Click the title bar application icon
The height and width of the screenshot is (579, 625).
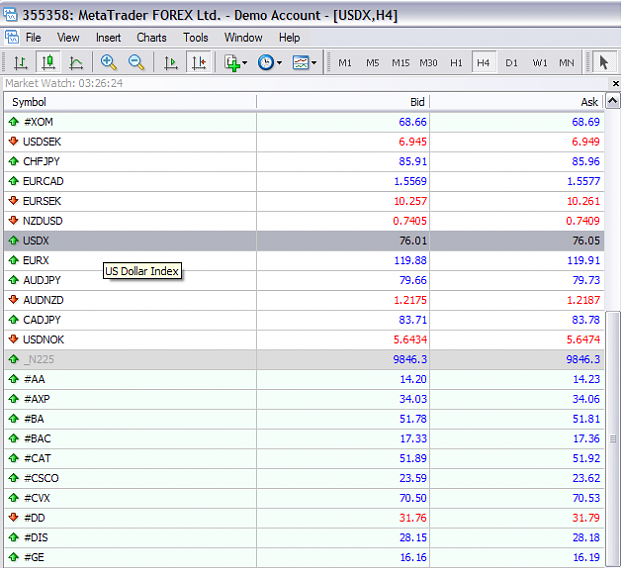click(x=10, y=15)
